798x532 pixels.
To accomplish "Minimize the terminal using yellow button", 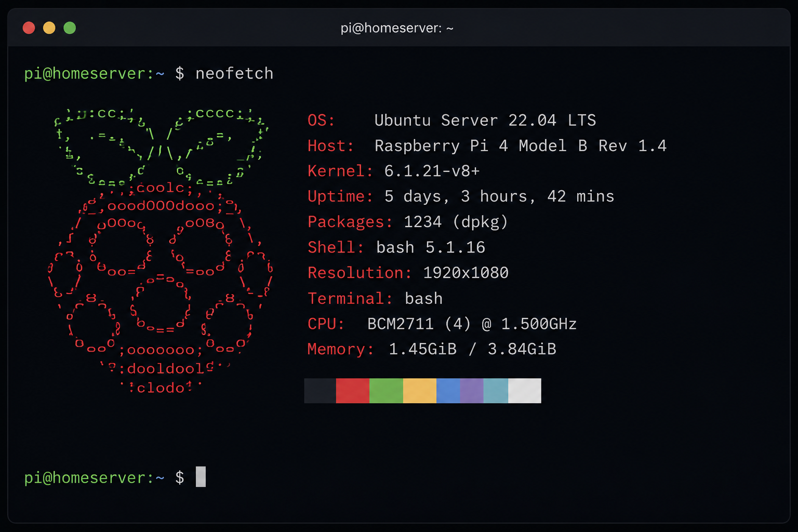I will pos(49,28).
